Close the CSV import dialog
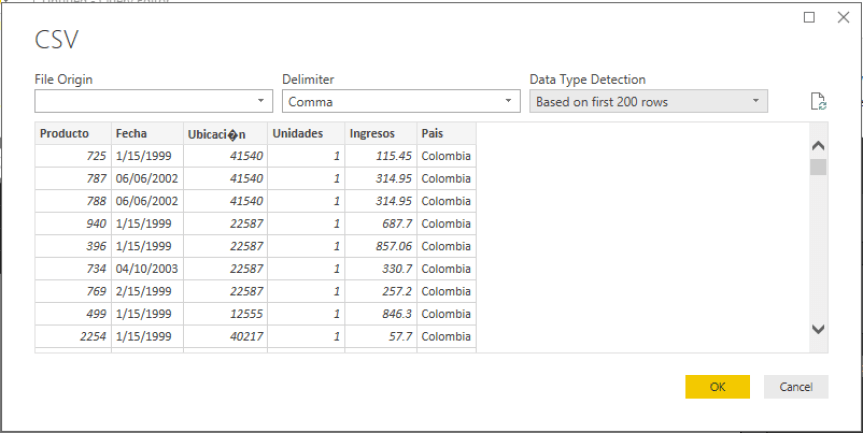The width and height of the screenshot is (863, 433). click(x=839, y=17)
